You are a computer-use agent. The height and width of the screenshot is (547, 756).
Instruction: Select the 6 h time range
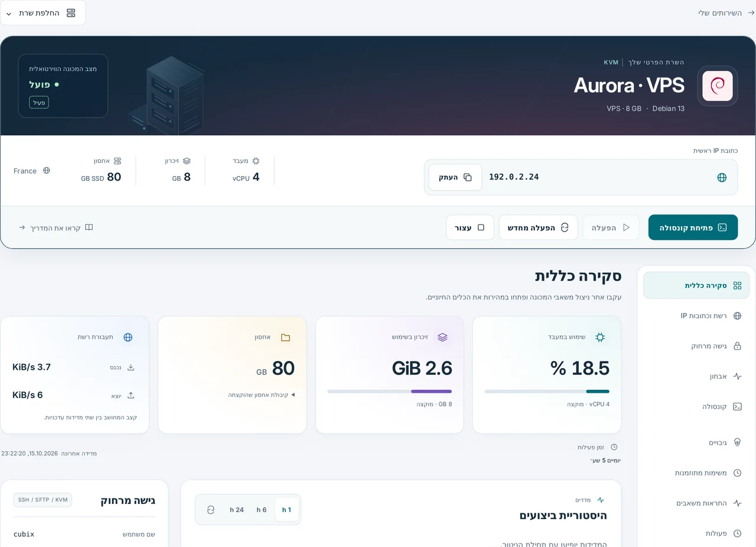point(262,510)
